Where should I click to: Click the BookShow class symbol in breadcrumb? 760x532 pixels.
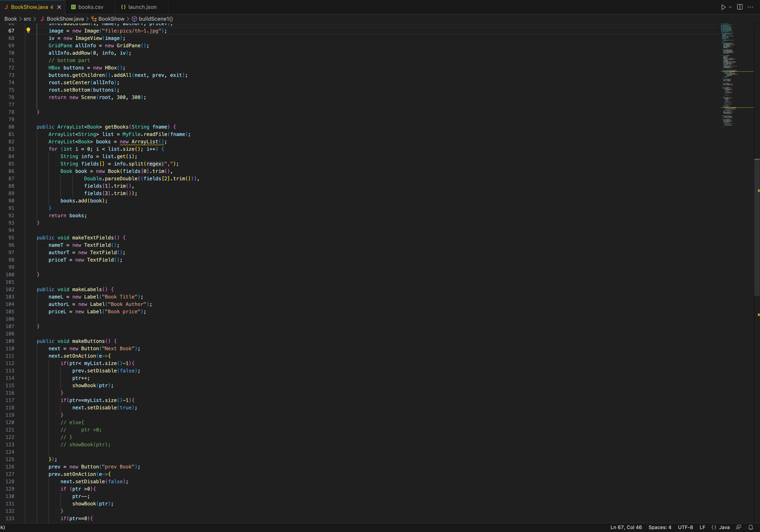tap(111, 19)
